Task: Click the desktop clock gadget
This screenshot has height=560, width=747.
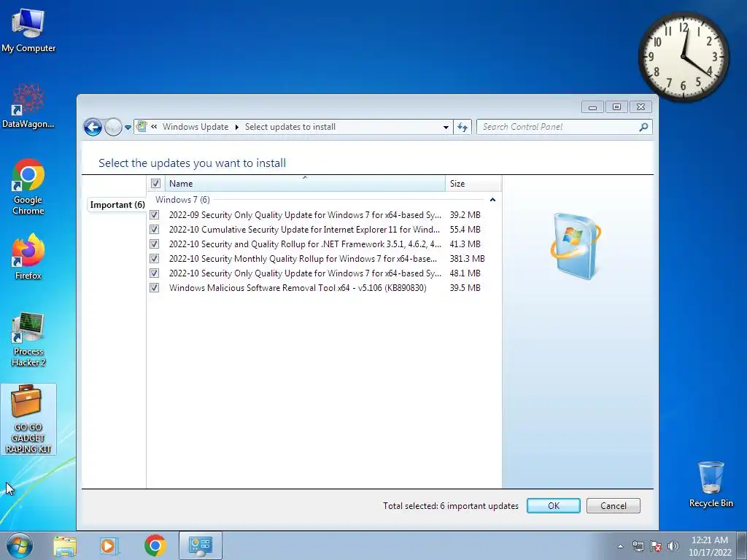Action: tap(683, 57)
